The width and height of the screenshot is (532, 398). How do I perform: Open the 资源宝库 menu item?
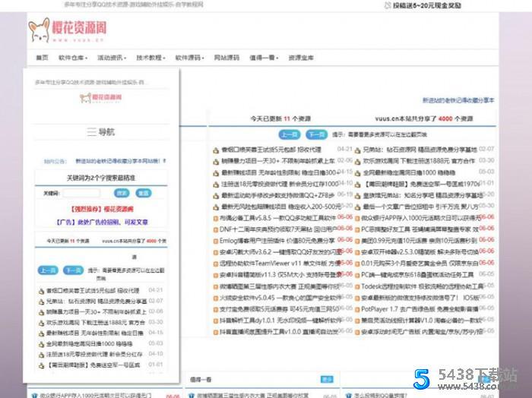pyautogui.click(x=301, y=58)
